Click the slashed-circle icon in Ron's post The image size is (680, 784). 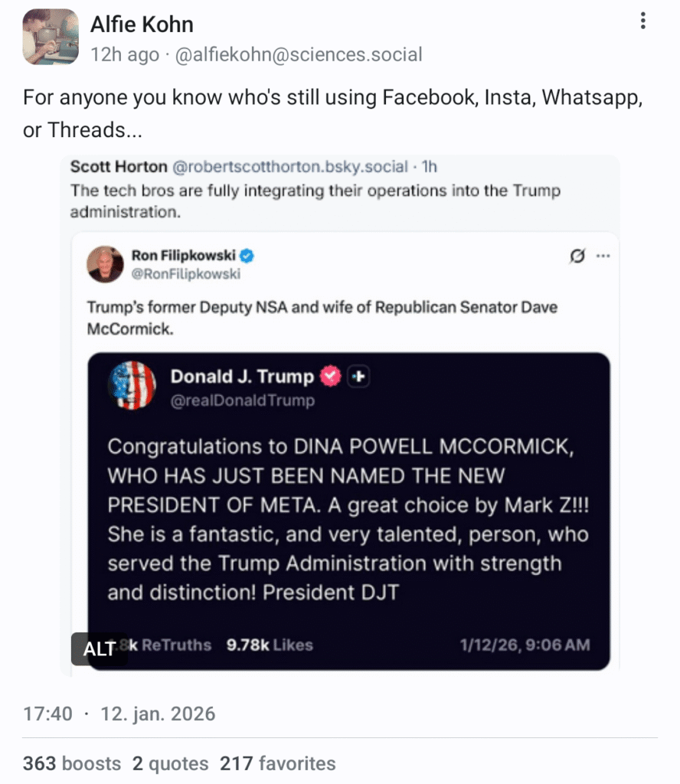[x=577, y=256]
